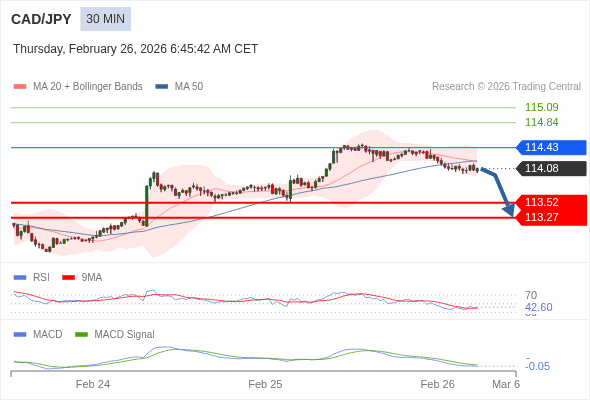Click the MA 50 blue legend swatch
Image resolution: width=590 pixels, height=400 pixels.
point(162,87)
